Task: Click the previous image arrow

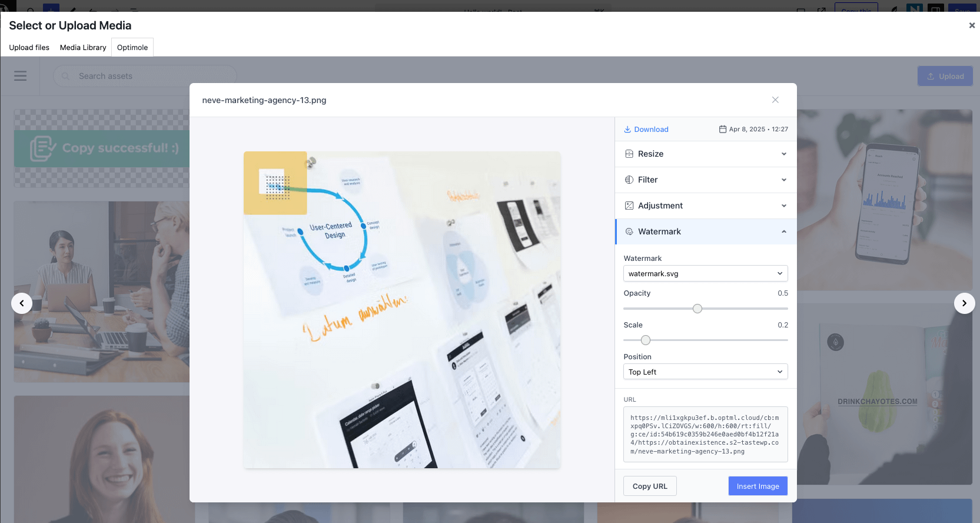Action: (22, 303)
